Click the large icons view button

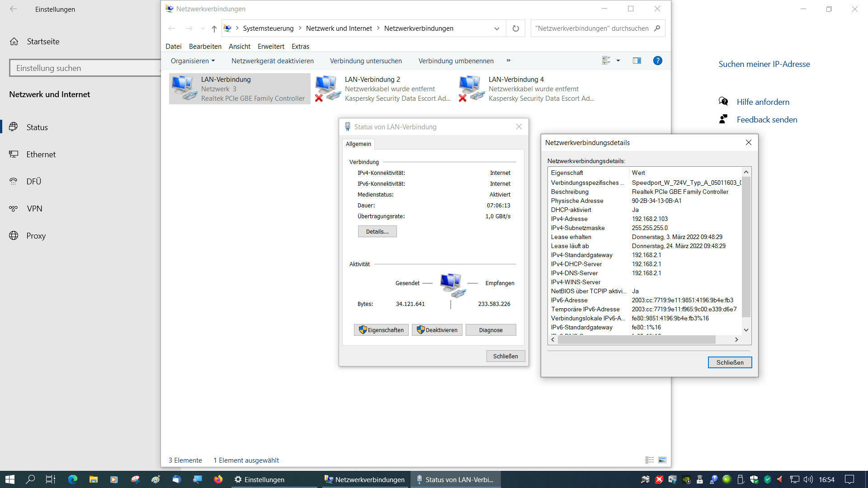pos(662,460)
